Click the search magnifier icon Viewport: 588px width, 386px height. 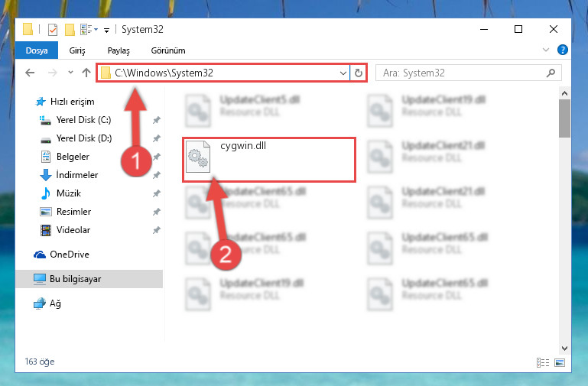point(551,73)
